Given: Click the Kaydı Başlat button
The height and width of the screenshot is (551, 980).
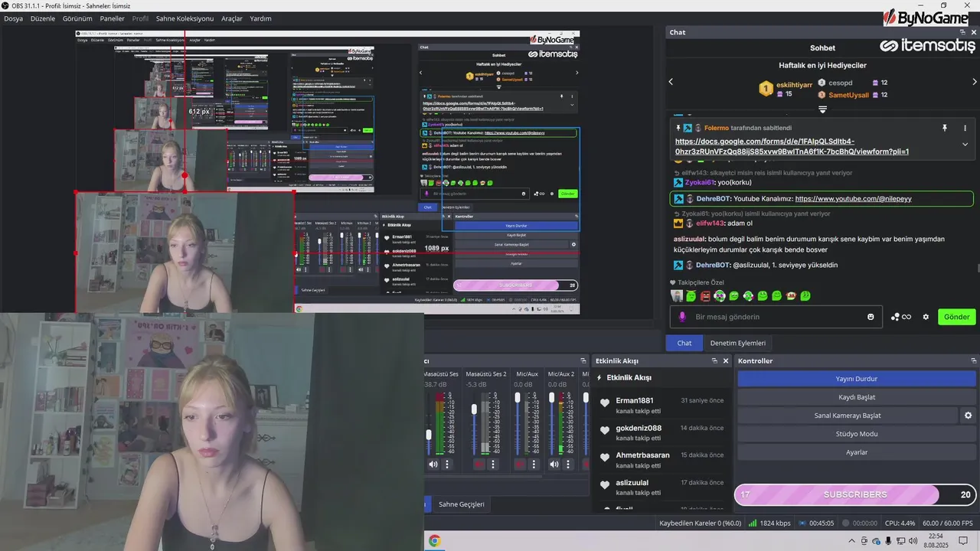Looking at the screenshot, I should (x=856, y=397).
